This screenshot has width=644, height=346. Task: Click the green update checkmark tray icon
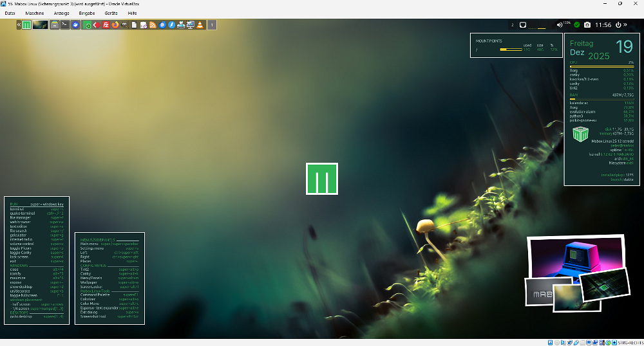click(577, 25)
